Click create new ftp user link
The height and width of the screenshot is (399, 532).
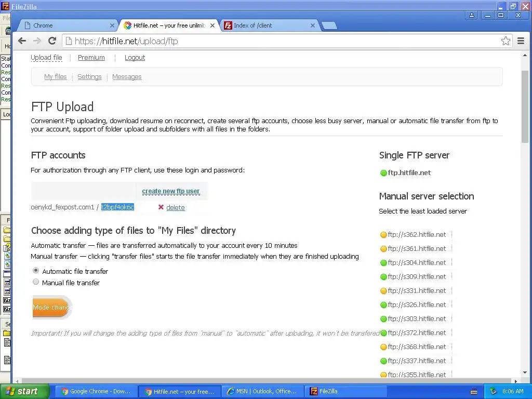click(170, 191)
